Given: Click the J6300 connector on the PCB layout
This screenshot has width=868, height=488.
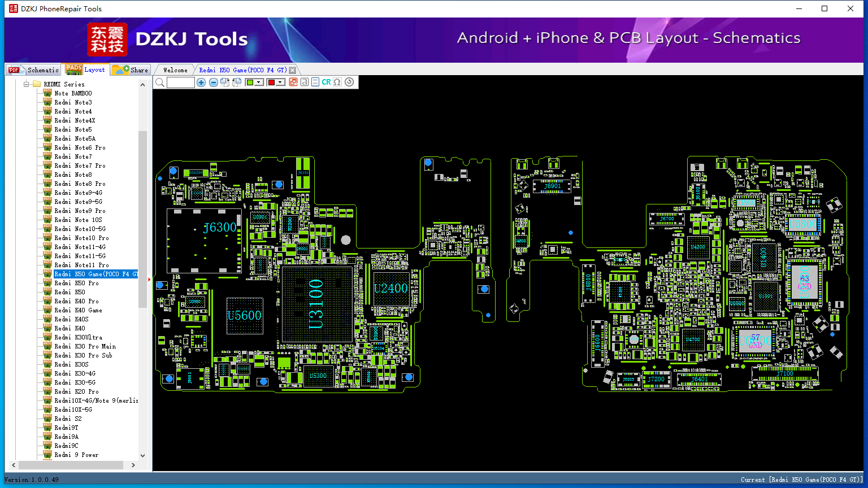Looking at the screenshot, I should [203, 241].
